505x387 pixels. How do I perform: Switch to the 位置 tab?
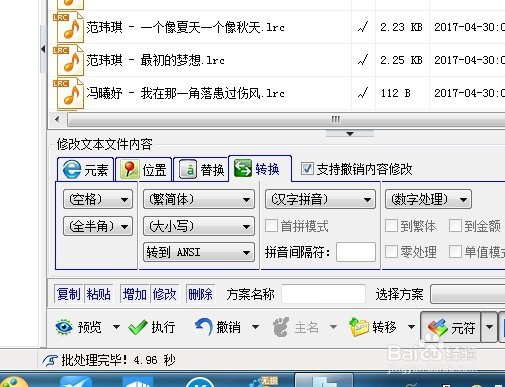click(143, 170)
